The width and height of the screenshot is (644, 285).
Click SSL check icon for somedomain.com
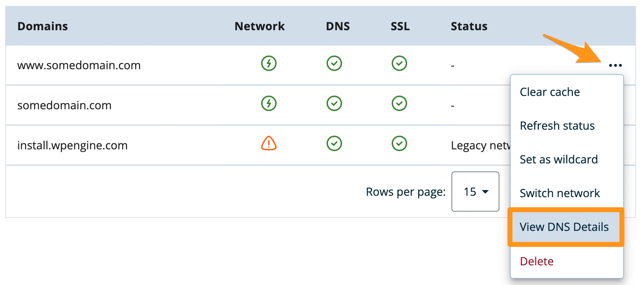(x=399, y=104)
